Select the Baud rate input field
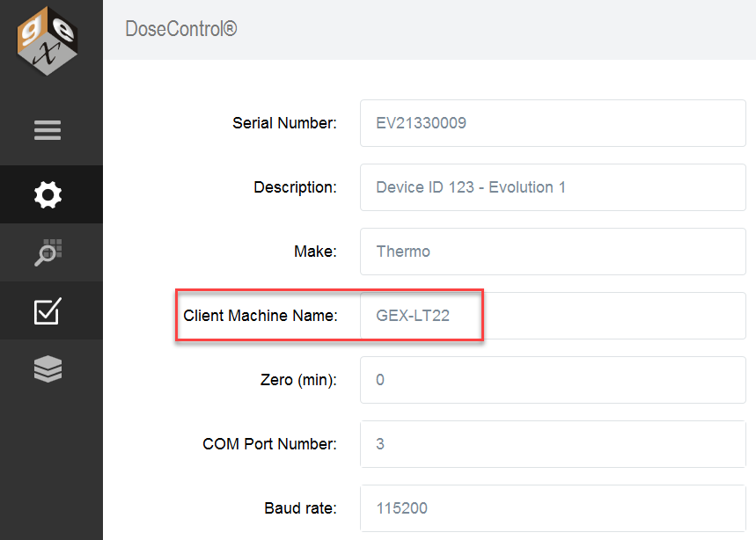756x540 pixels. click(x=553, y=508)
